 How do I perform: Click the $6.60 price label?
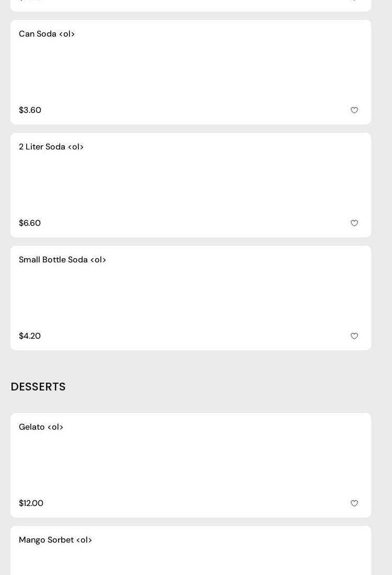[x=30, y=223]
